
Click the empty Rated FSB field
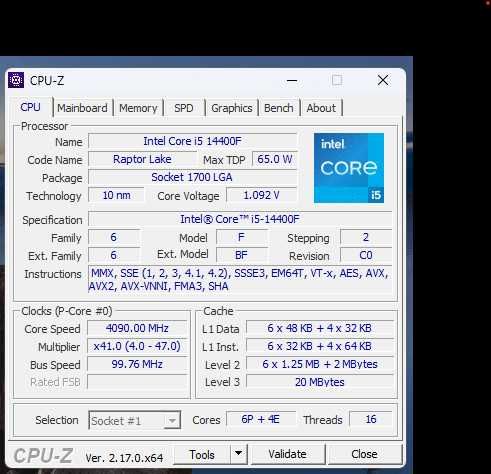click(x=137, y=382)
